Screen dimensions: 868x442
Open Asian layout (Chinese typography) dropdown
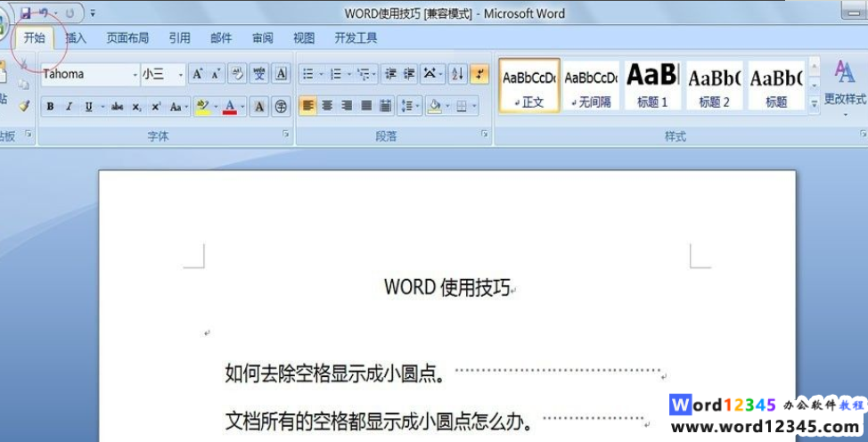pos(432,74)
